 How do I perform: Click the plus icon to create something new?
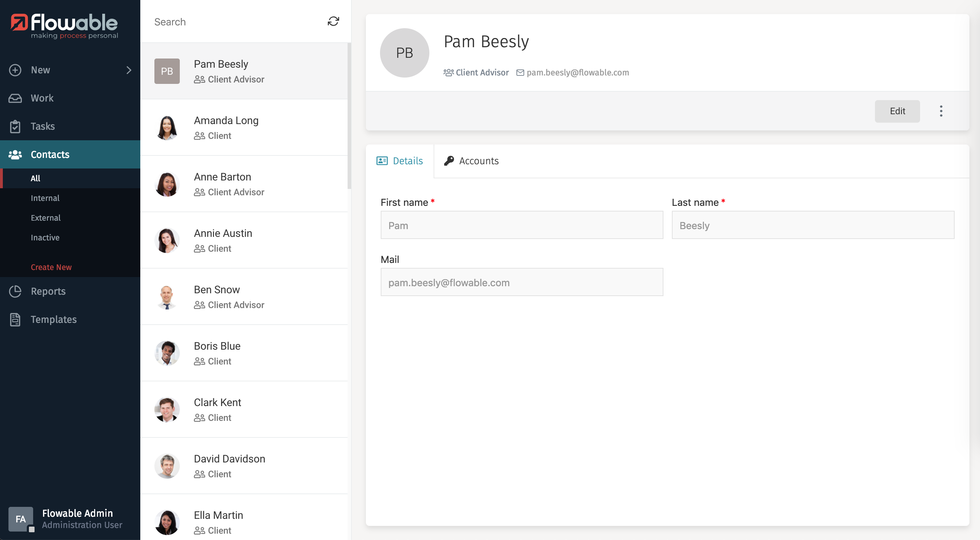[15, 70]
